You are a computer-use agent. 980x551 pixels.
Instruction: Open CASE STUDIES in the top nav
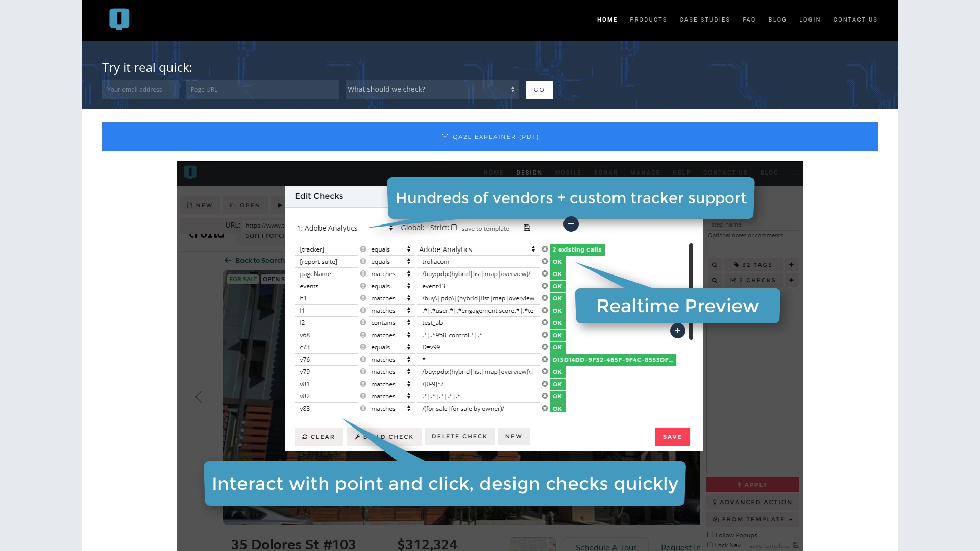pos(704,20)
